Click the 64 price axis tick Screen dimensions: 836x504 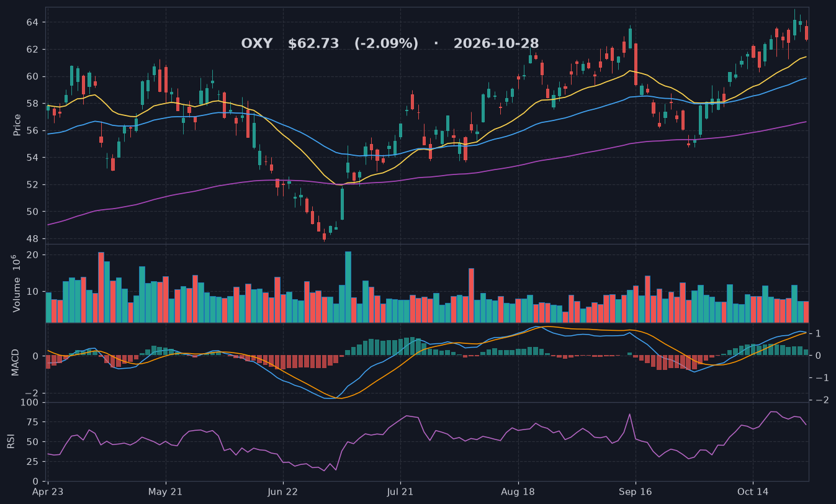point(32,22)
